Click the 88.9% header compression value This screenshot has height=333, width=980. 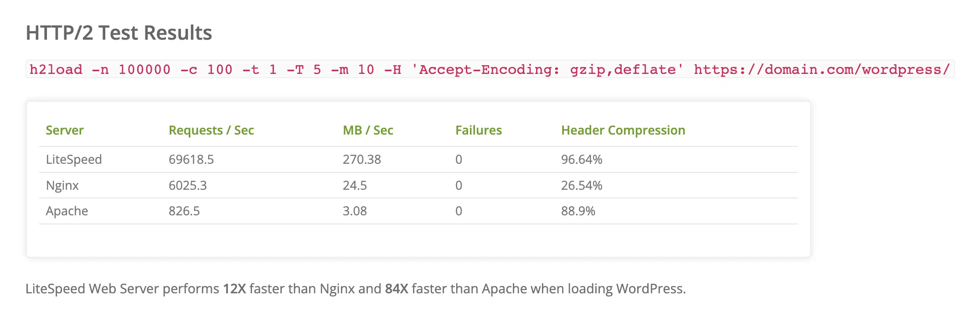click(578, 211)
